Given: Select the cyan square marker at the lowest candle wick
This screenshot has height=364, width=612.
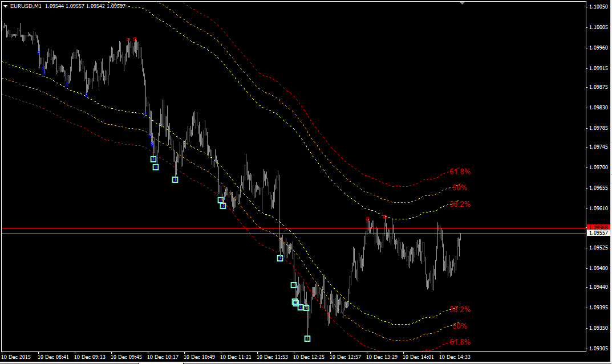Looking at the screenshot, I should tap(307, 339).
